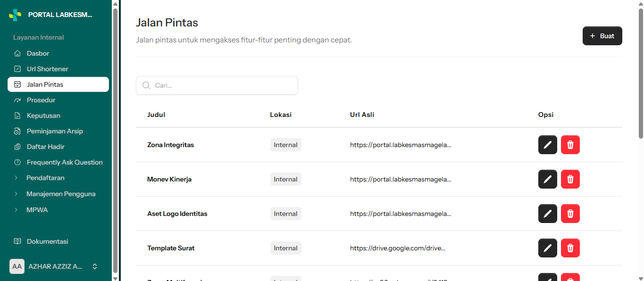Viewport: 644px width, 281px height.
Task: Click the Lokasi column header
Action: point(281,115)
